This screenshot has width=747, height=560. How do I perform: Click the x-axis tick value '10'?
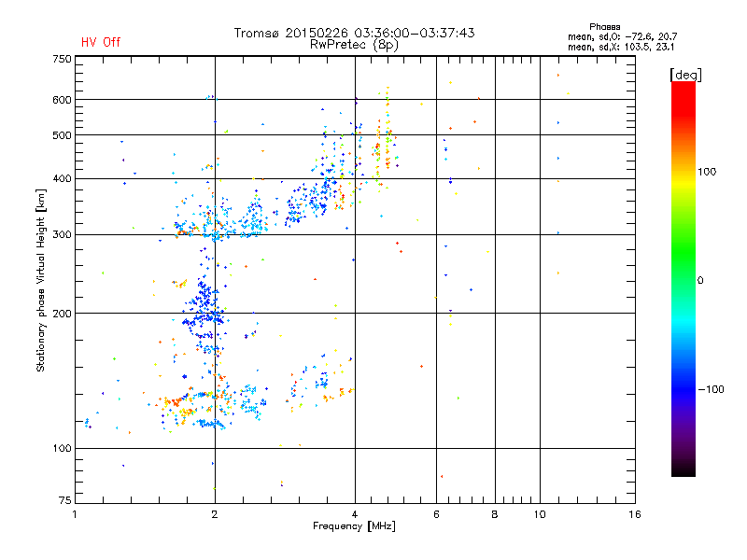pyautogui.click(x=540, y=514)
